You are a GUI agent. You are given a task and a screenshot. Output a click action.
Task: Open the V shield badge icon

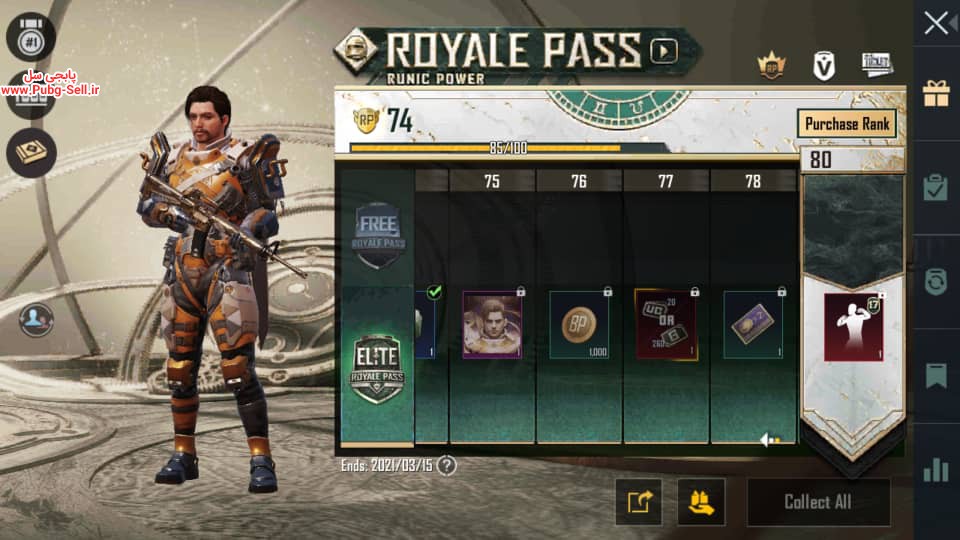tap(823, 66)
